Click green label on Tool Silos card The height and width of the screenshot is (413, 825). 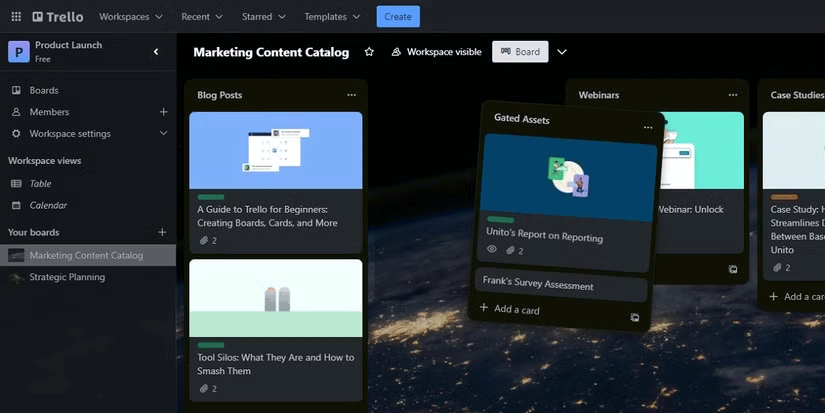(211, 345)
